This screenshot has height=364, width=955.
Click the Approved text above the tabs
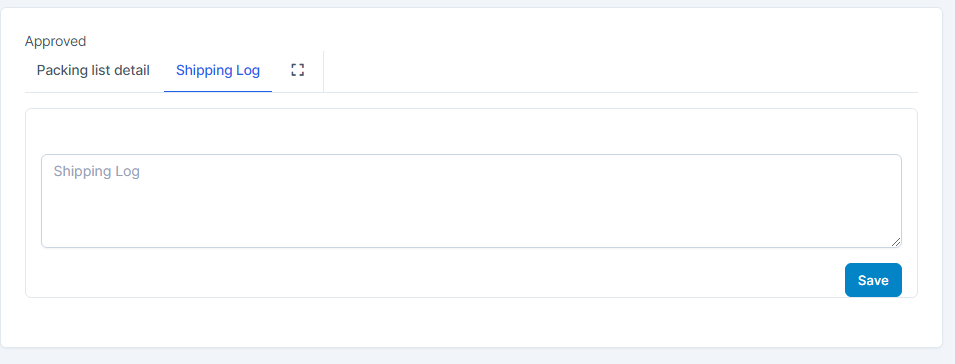[x=55, y=41]
